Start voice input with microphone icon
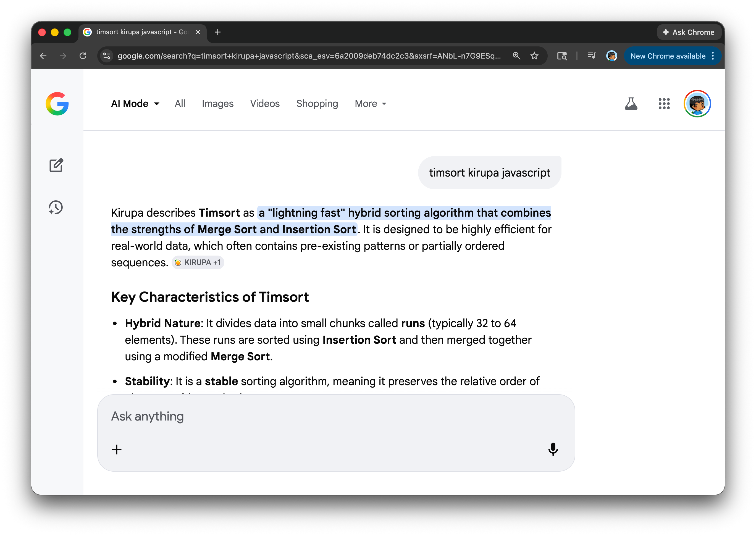 coord(553,449)
